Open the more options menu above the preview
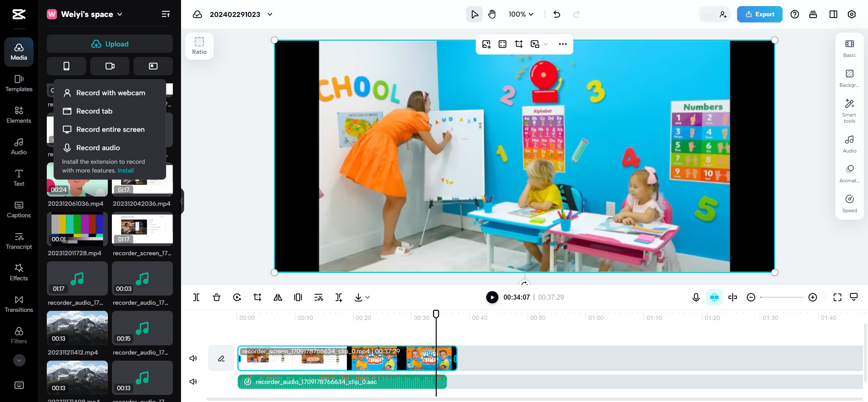868x402 pixels. [563, 44]
